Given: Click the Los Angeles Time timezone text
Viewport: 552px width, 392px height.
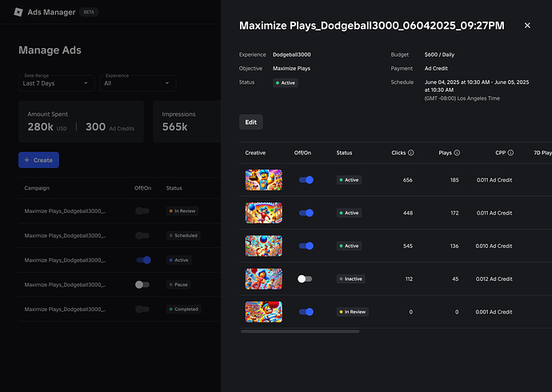Looking at the screenshot, I should 462,98.
